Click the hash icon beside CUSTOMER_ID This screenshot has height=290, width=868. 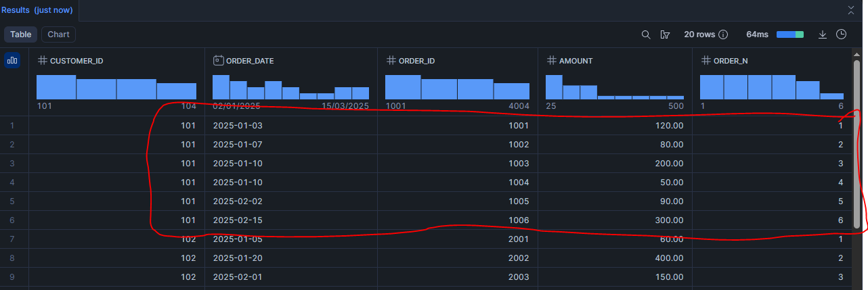[x=42, y=61]
